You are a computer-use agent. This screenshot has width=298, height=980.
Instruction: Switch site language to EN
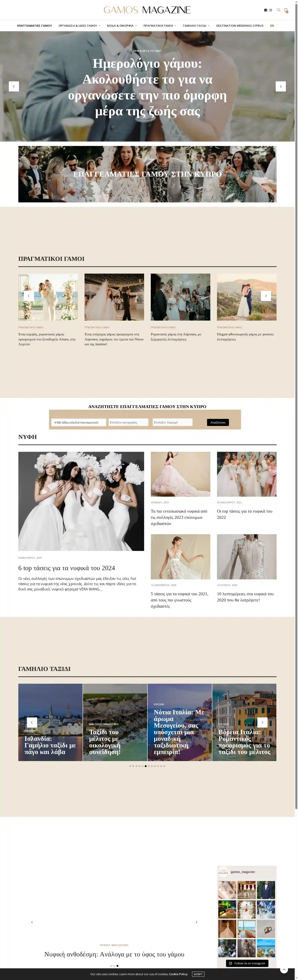(272, 26)
